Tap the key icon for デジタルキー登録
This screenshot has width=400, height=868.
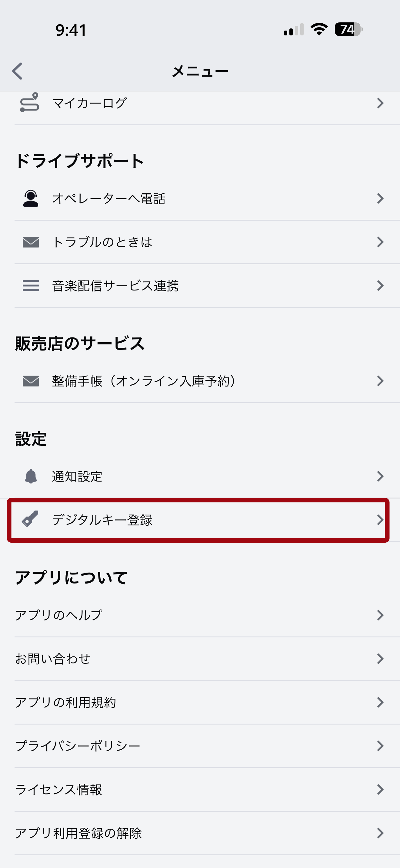(30, 519)
